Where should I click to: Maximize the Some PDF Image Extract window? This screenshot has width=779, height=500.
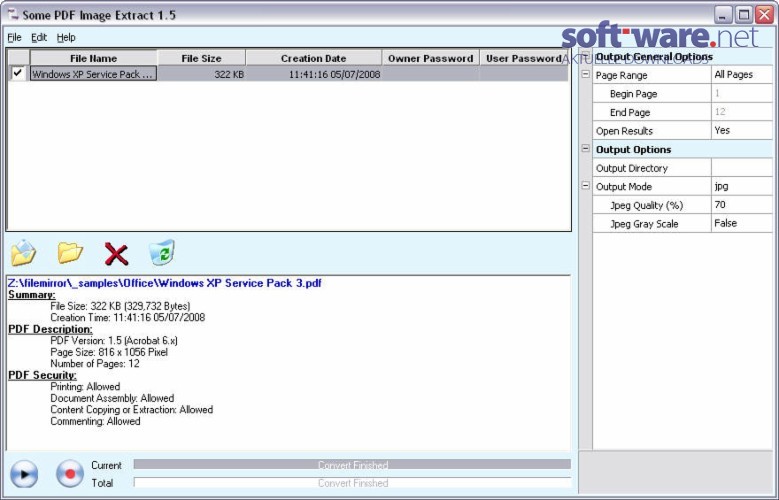click(x=744, y=14)
